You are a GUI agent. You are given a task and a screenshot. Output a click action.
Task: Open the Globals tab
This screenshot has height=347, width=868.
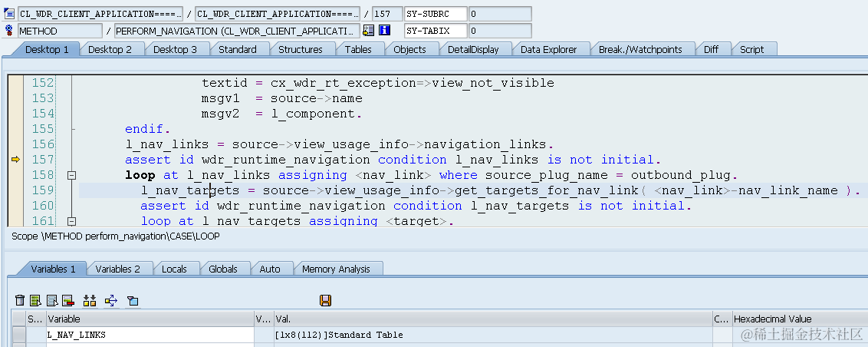click(223, 269)
